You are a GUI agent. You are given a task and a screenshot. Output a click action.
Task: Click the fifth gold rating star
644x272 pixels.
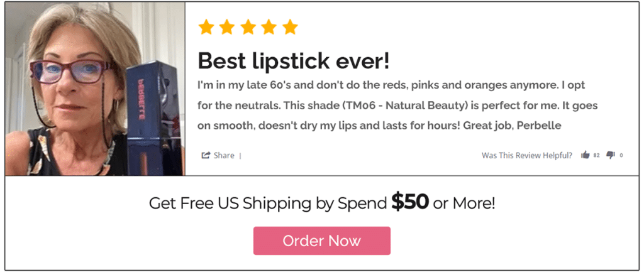coord(289,27)
